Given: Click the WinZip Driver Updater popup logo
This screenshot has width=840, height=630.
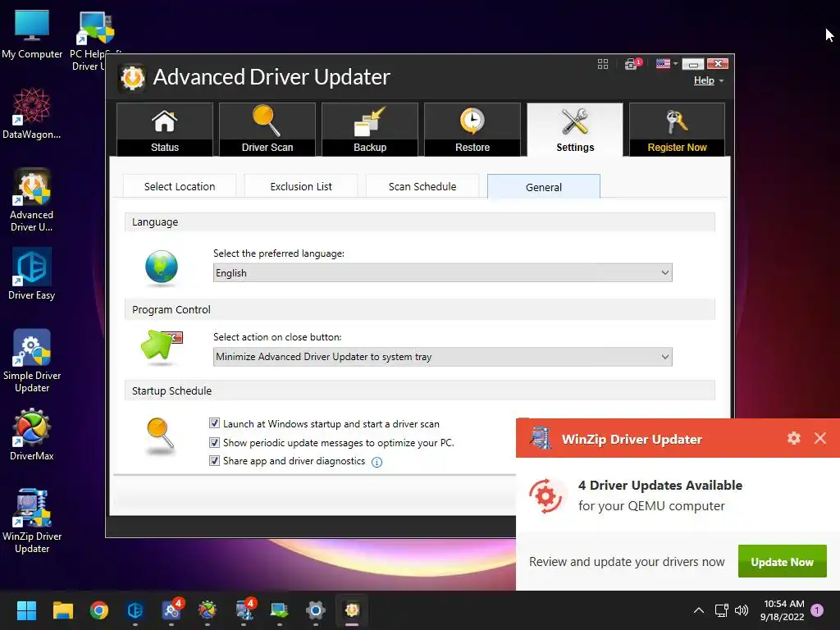Looking at the screenshot, I should 541,438.
